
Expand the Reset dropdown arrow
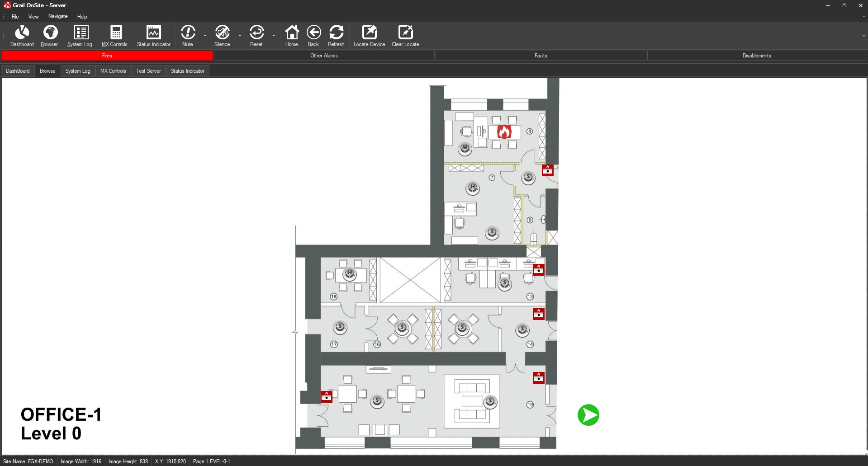274,35
